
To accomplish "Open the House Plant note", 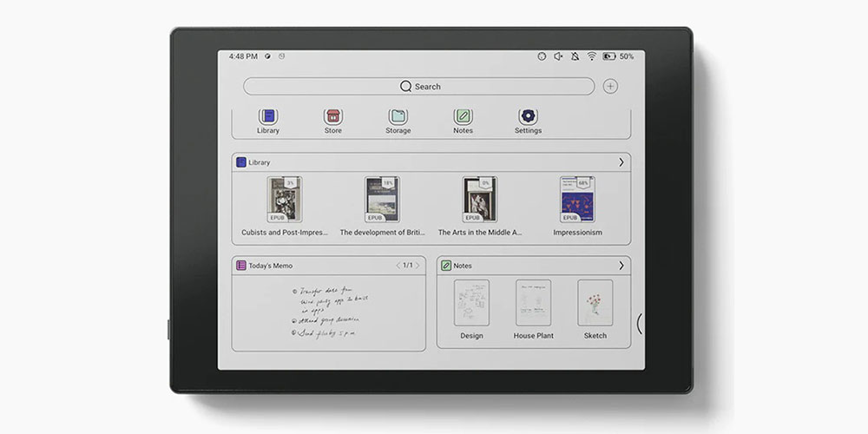I will [534, 303].
